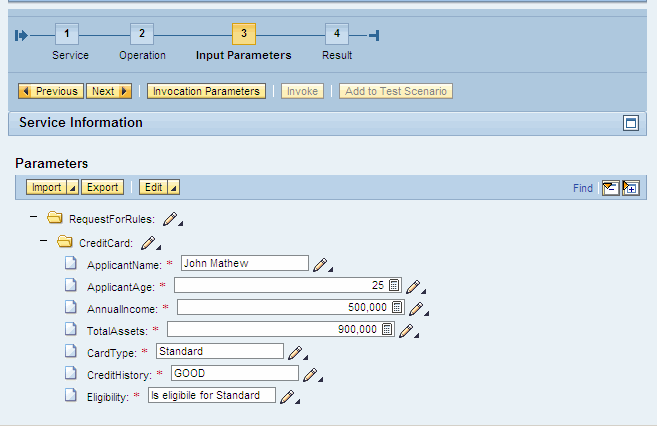The height and width of the screenshot is (426, 657).
Task: Click the Find link
Action: pos(583,188)
